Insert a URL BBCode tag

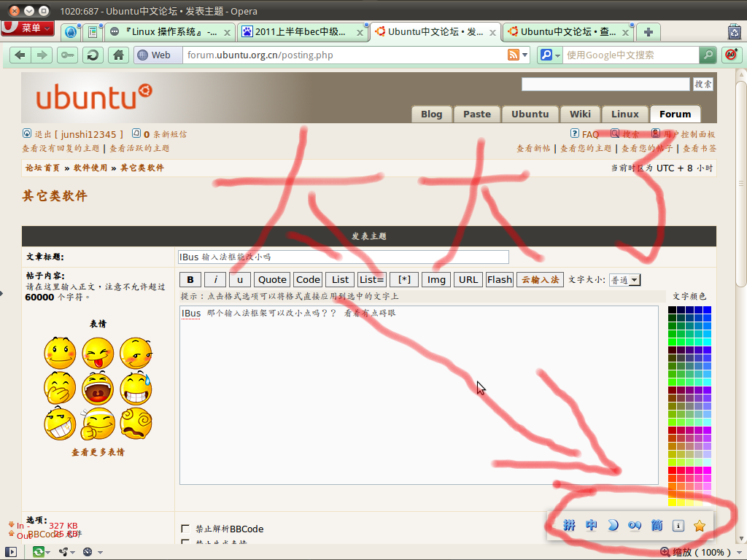point(468,279)
